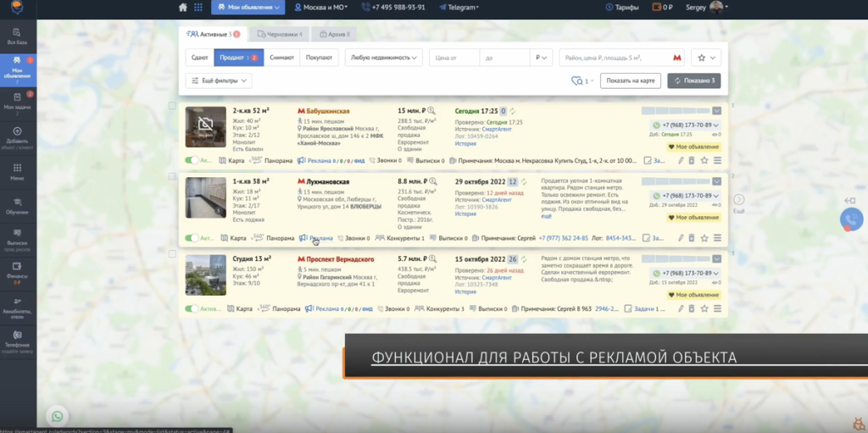Screen dimensions: 868x433
Task: Open Обучение in the sidebar
Action: click(x=17, y=206)
